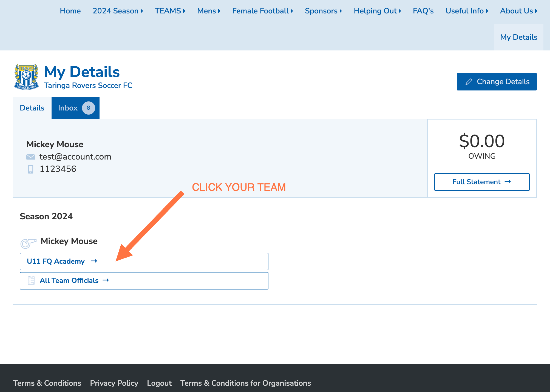
Task: Click the My Details page heading
Action: point(82,72)
